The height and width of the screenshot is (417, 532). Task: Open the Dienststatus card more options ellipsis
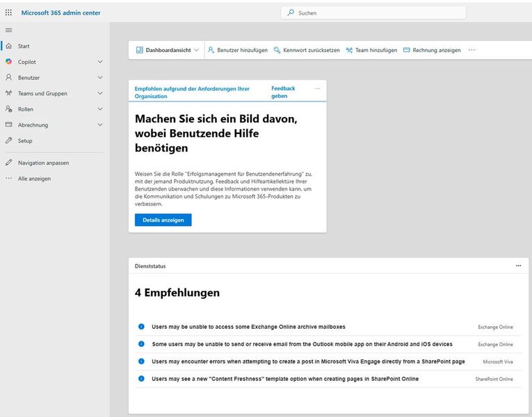[518, 265]
